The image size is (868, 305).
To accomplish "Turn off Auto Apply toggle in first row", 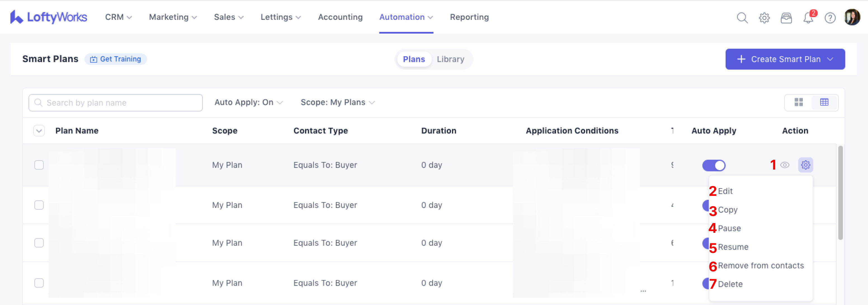I will (x=714, y=165).
